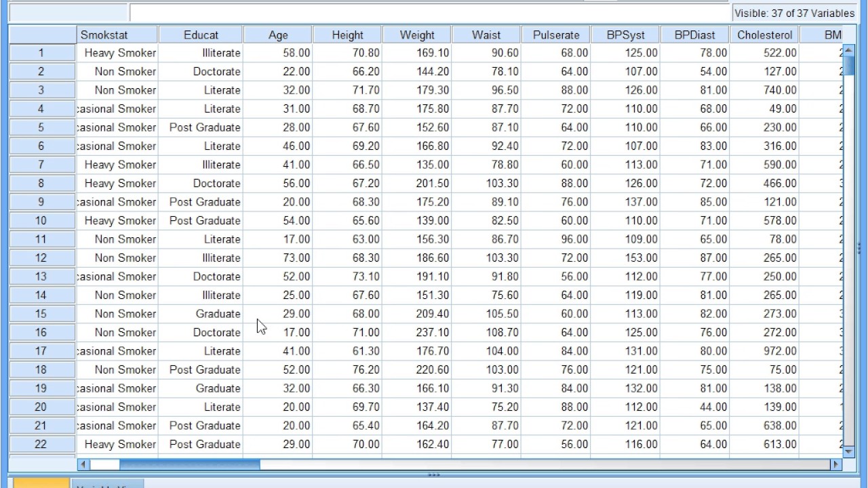This screenshot has width=868, height=488.
Task: Click the Waist cell showing 90.60
Action: point(487,53)
